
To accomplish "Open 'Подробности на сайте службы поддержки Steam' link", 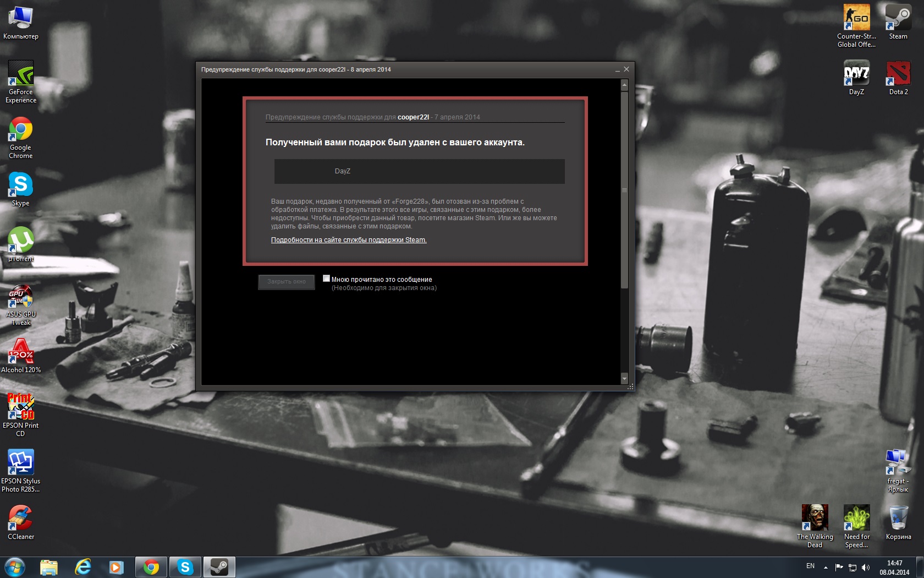I will tap(349, 240).
